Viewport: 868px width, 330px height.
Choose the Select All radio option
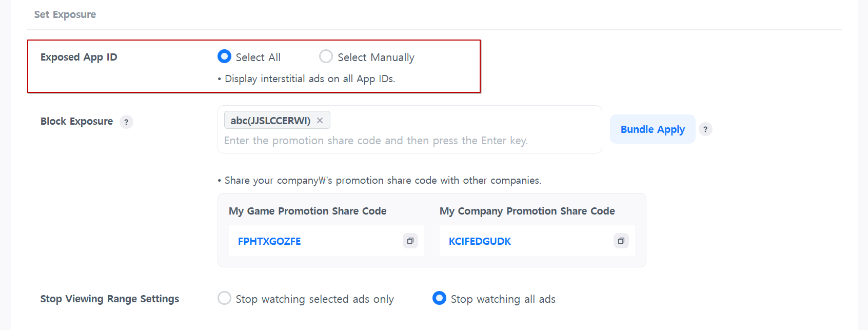pos(224,56)
